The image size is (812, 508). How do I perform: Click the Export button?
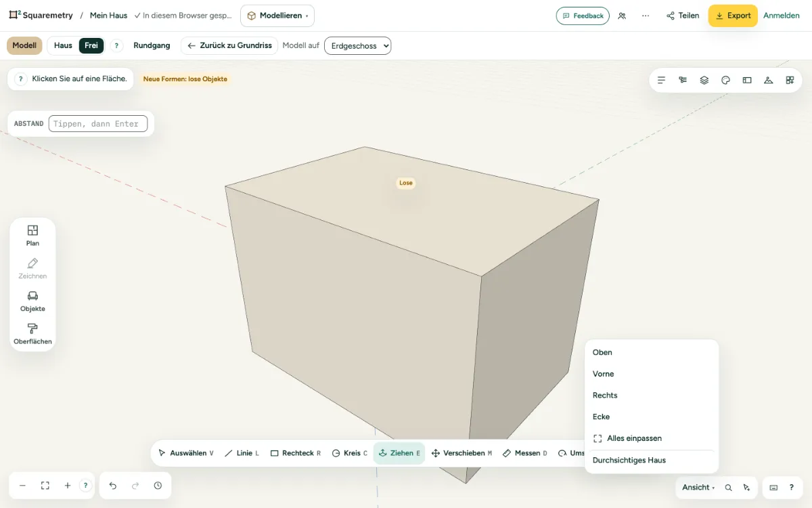coord(733,16)
